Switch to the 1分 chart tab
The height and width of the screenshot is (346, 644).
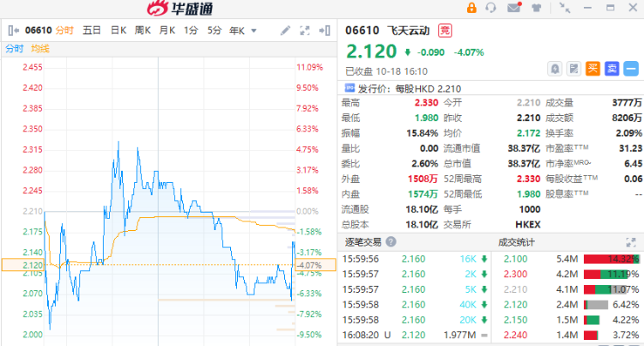191,30
